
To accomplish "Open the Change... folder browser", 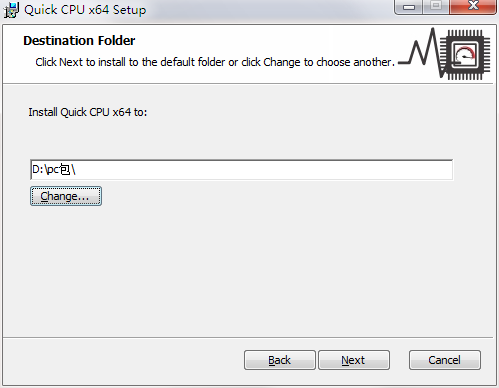I will tap(66, 196).
